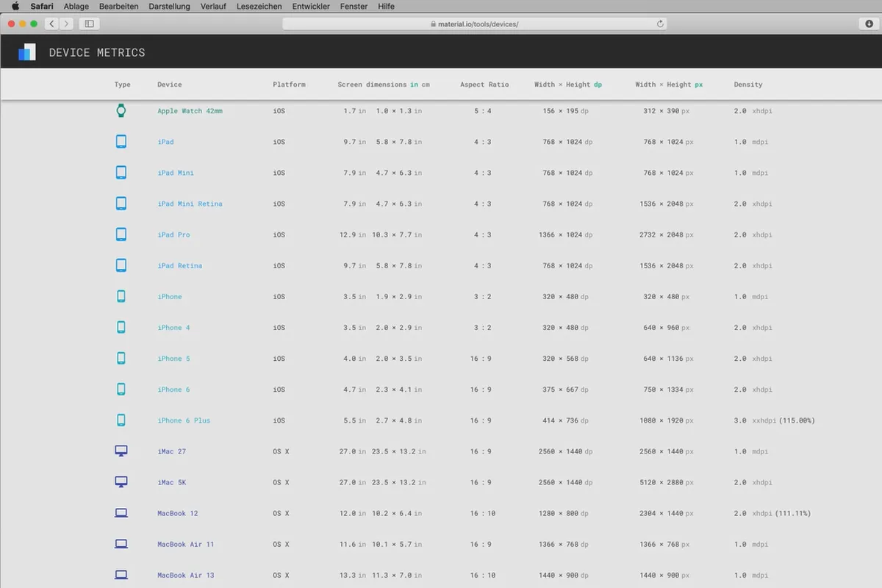The width and height of the screenshot is (882, 588).
Task: Click the DEVICE METRICS title
Action: coord(97,53)
